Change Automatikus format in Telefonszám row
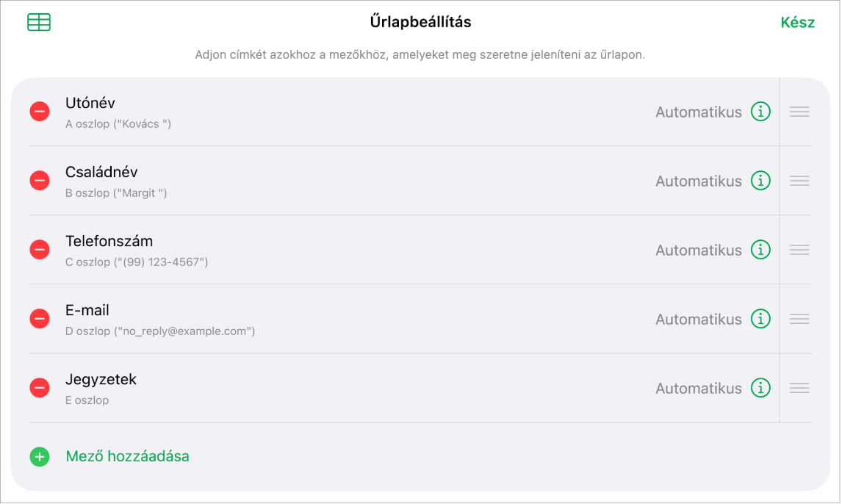The height and width of the screenshot is (504, 842). (x=698, y=250)
